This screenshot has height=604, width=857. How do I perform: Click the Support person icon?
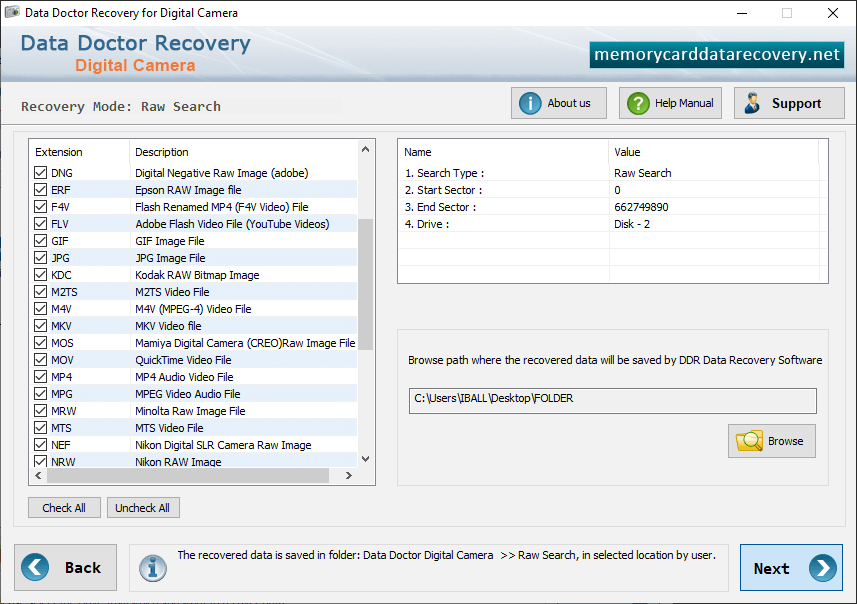pyautogui.click(x=752, y=103)
